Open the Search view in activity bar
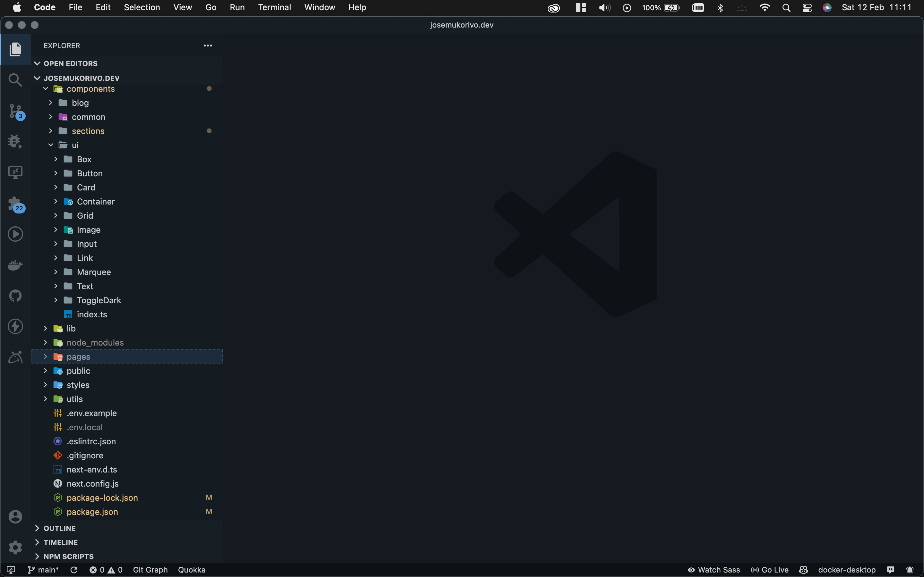This screenshot has height=577, width=924. pyautogui.click(x=15, y=80)
